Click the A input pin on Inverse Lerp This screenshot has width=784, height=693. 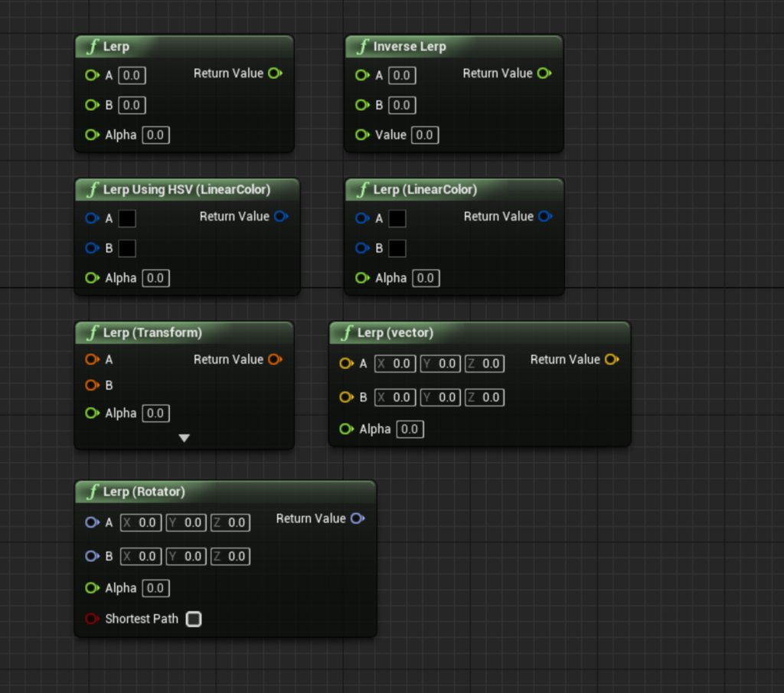pyautogui.click(x=361, y=75)
